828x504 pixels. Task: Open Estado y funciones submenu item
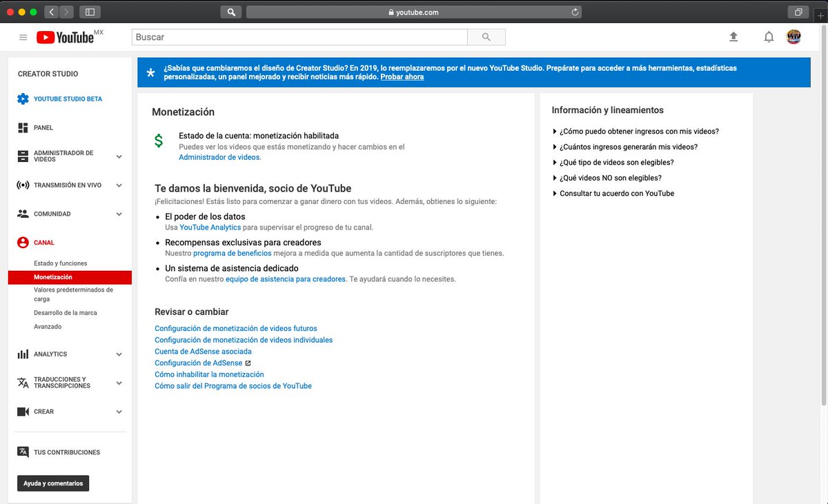pyautogui.click(x=61, y=263)
